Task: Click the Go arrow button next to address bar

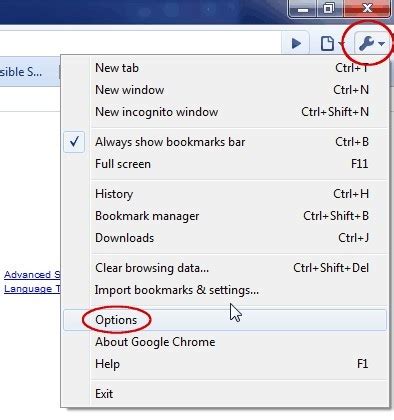Action: click(296, 43)
